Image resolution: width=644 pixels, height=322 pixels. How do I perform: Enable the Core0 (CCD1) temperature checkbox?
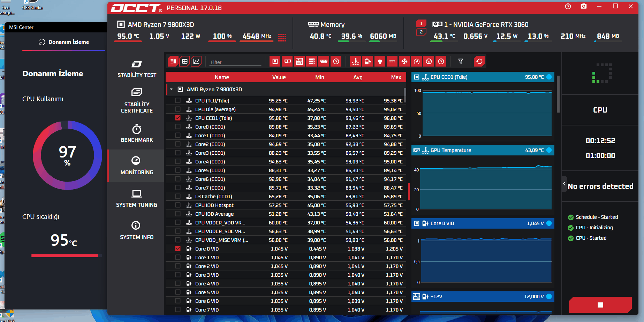[x=178, y=127]
